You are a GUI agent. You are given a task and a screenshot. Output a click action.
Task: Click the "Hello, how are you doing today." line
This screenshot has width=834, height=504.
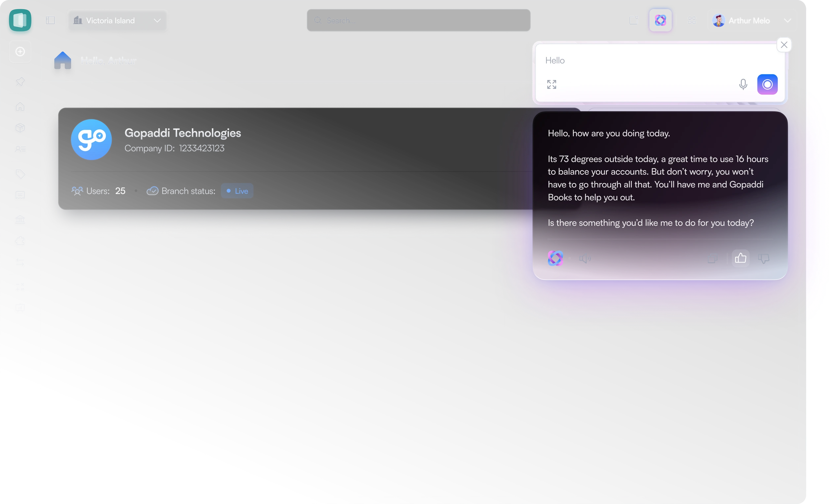(x=609, y=134)
